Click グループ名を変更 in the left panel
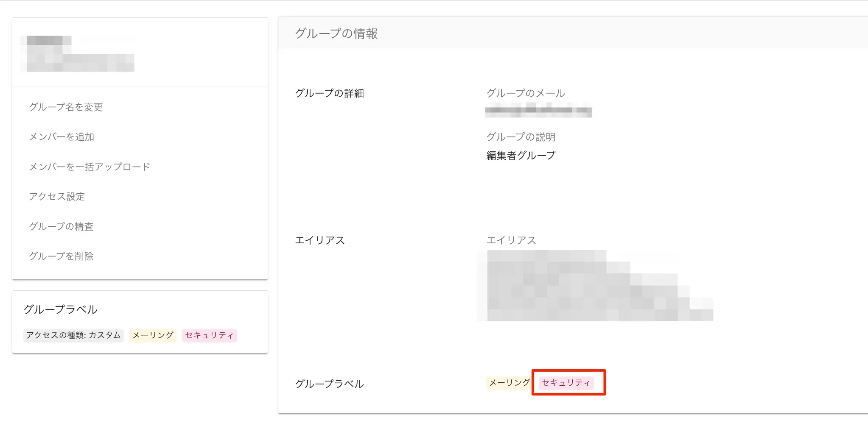This screenshot has height=440, width=868. (x=66, y=107)
